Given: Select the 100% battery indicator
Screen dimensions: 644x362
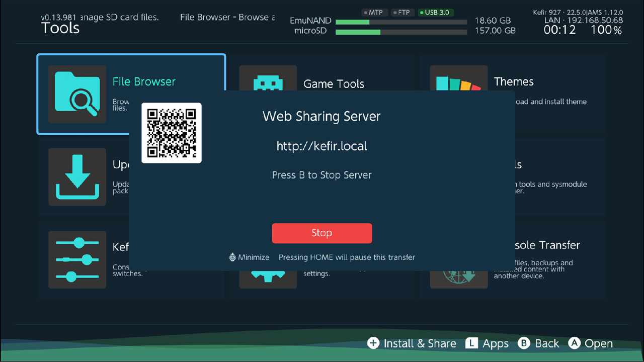Looking at the screenshot, I should (607, 30).
